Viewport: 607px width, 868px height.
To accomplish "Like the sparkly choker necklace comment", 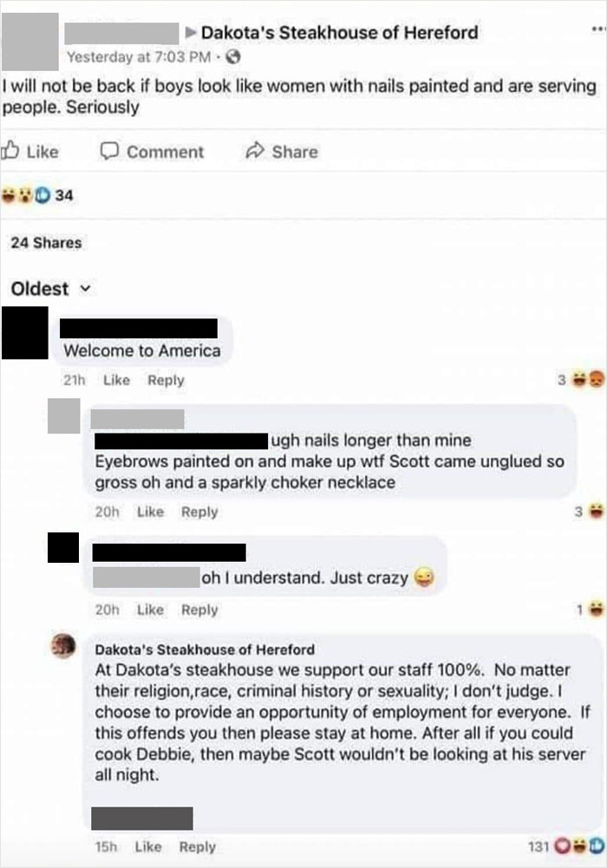I will (150, 512).
